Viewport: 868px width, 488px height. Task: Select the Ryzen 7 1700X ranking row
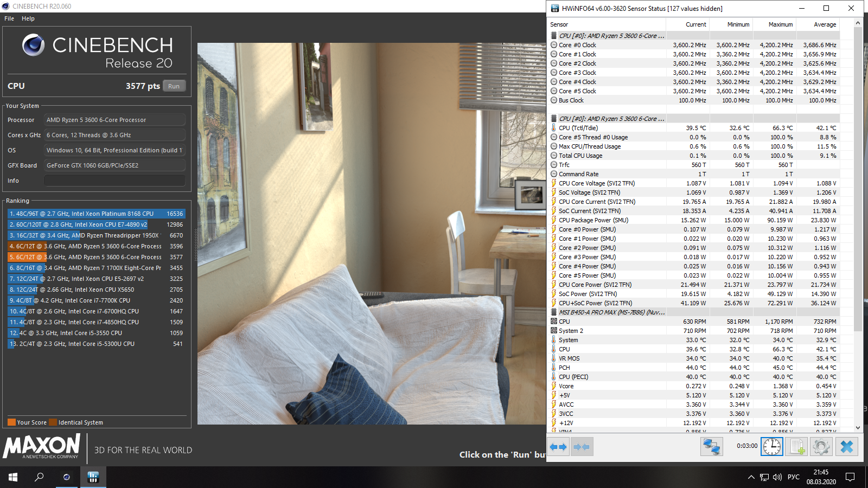pos(96,268)
